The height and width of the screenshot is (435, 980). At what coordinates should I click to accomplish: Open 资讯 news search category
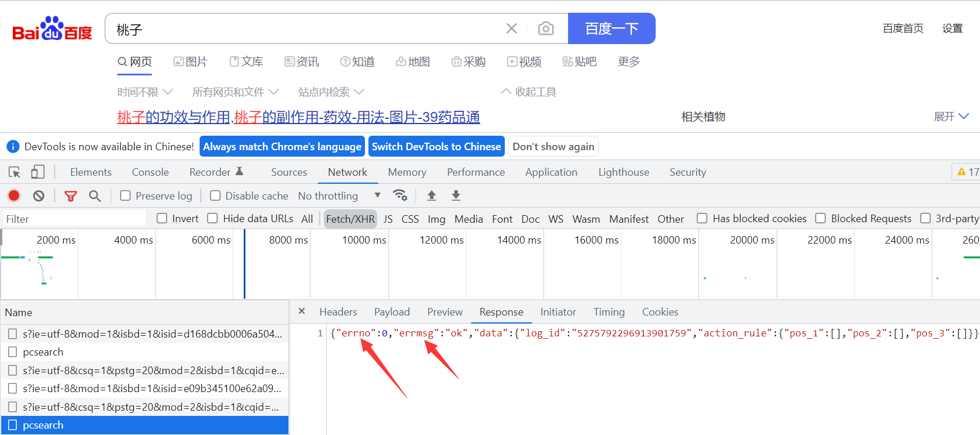[302, 61]
